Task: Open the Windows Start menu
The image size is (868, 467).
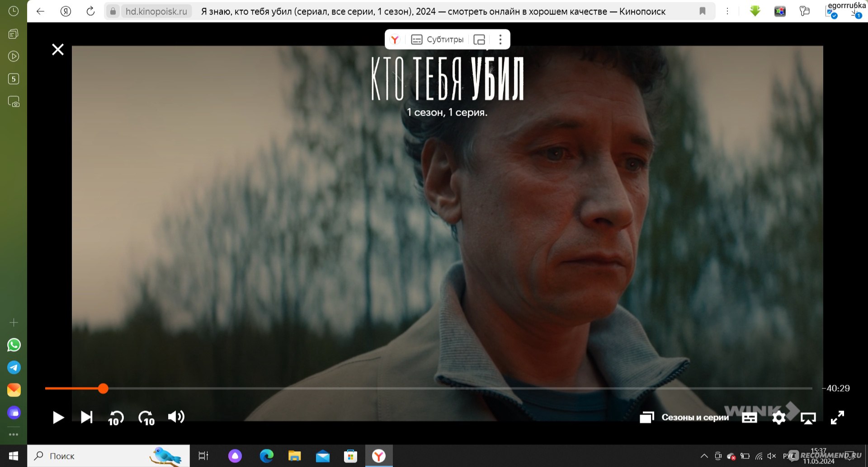Action: [x=14, y=456]
